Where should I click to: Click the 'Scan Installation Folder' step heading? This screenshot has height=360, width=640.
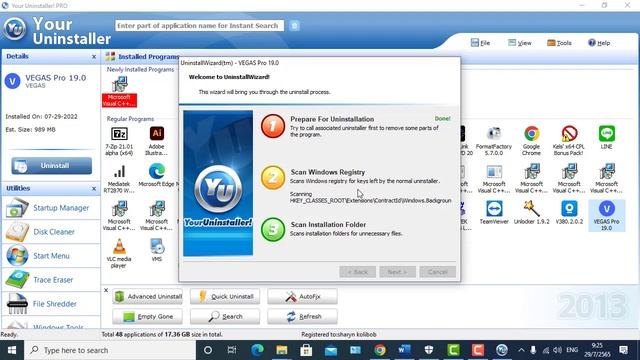[328, 224]
